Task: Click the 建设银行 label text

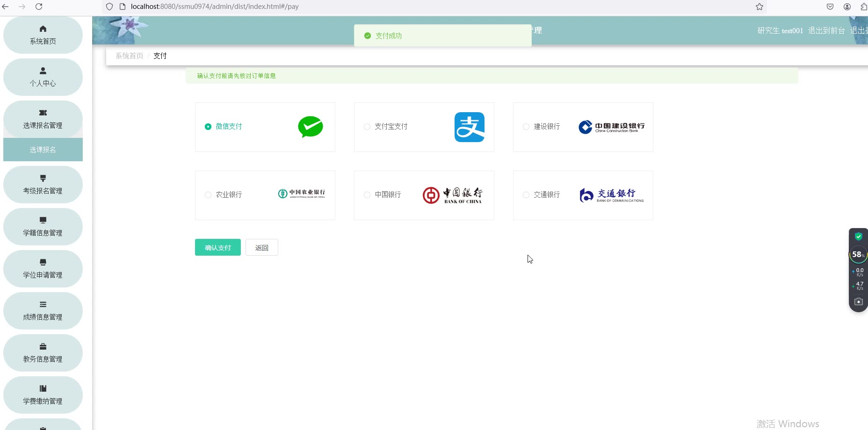Action: (547, 126)
